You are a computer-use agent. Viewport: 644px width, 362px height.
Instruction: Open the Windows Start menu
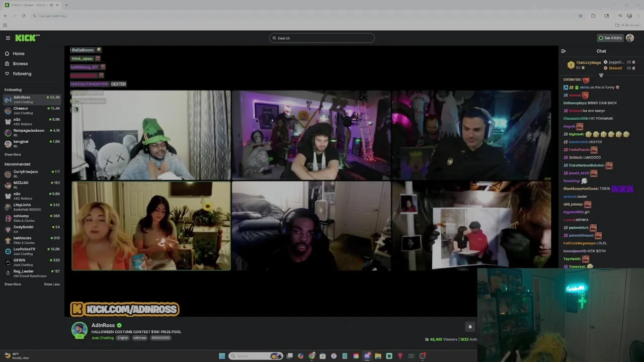pos(222,356)
